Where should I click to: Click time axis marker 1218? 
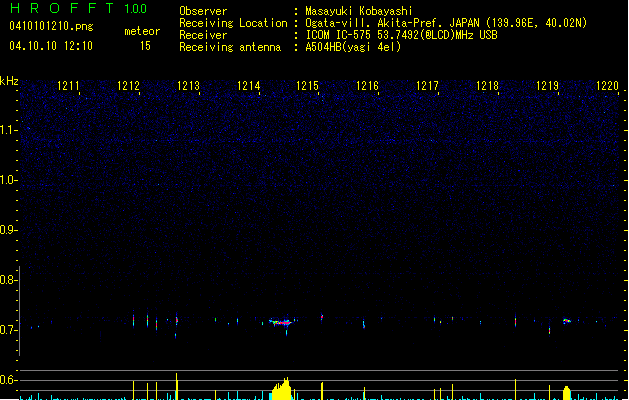(487, 86)
